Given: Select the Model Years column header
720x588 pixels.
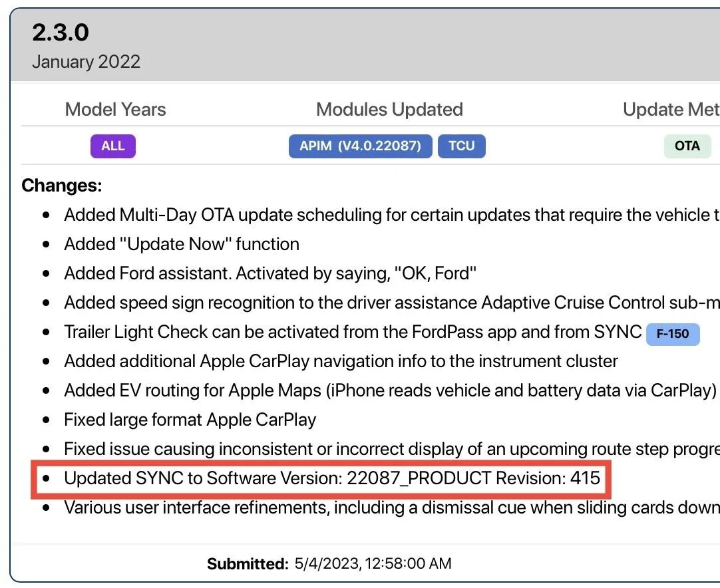Looking at the screenshot, I should tap(115, 110).
